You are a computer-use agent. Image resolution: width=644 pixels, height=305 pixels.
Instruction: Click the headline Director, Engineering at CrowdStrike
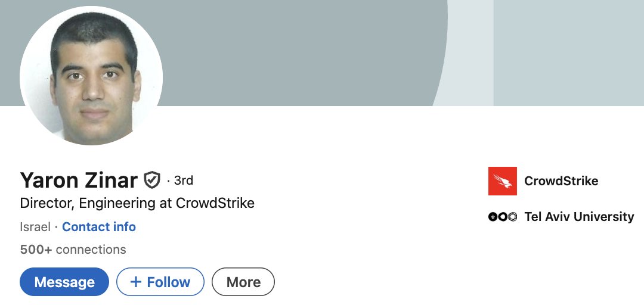(x=137, y=203)
